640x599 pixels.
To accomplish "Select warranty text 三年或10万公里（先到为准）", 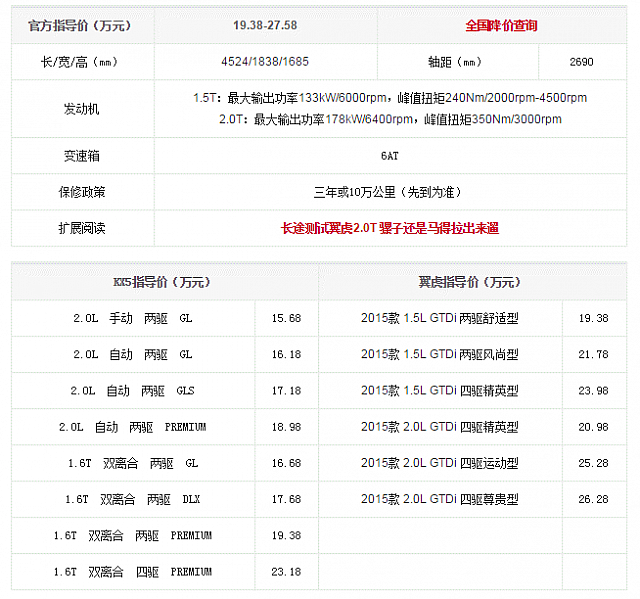I will (x=388, y=192).
